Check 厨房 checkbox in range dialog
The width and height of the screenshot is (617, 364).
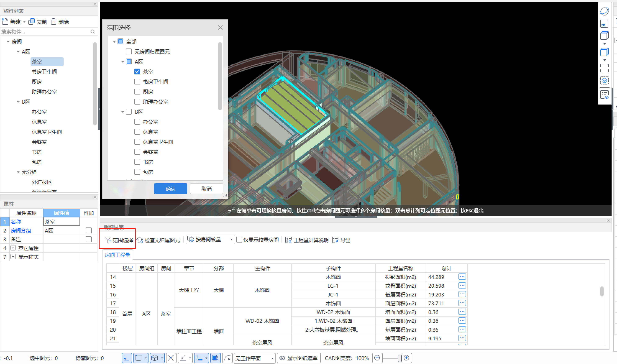(137, 92)
